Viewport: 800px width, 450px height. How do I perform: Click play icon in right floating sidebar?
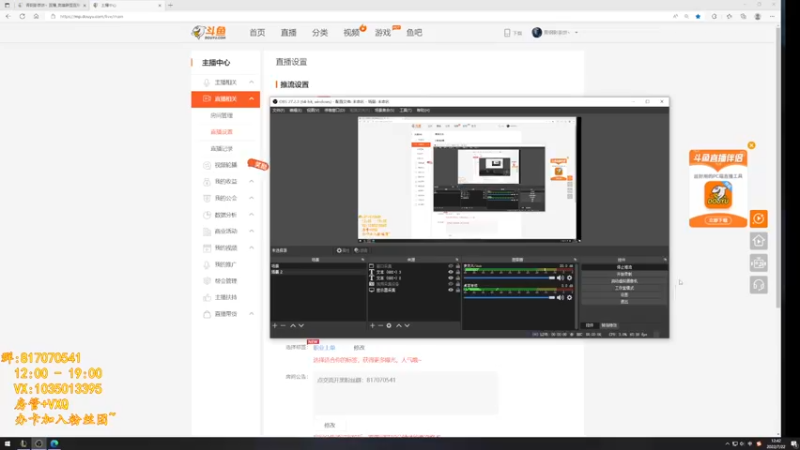tap(759, 219)
